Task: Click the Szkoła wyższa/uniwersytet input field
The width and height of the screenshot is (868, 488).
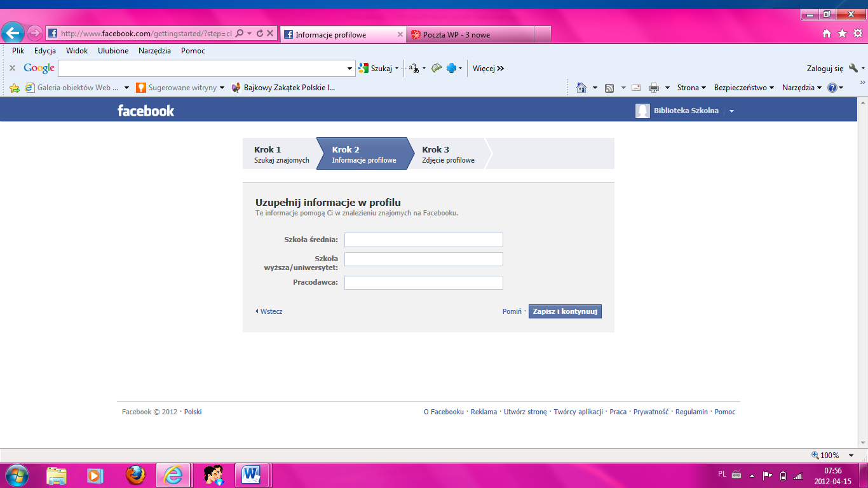Action: click(424, 259)
